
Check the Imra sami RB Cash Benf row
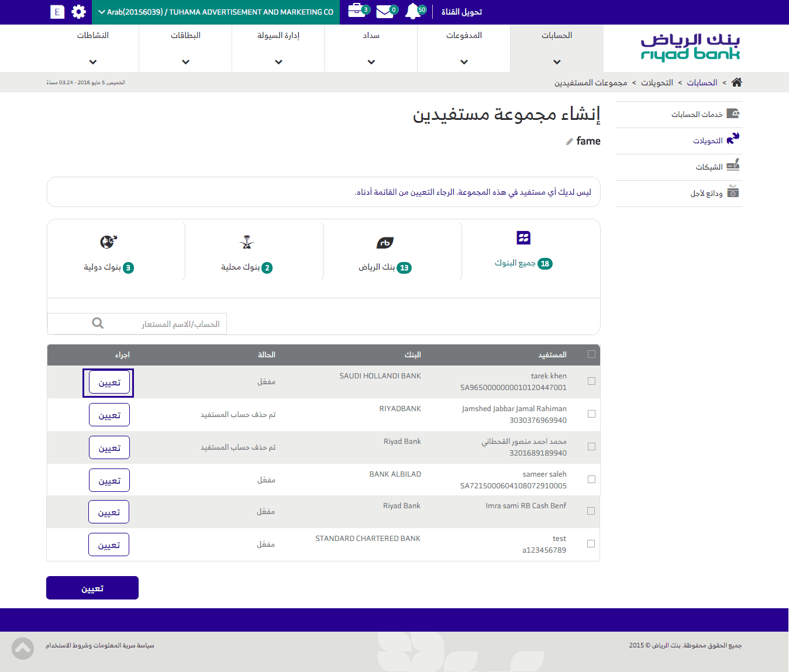[x=591, y=511]
